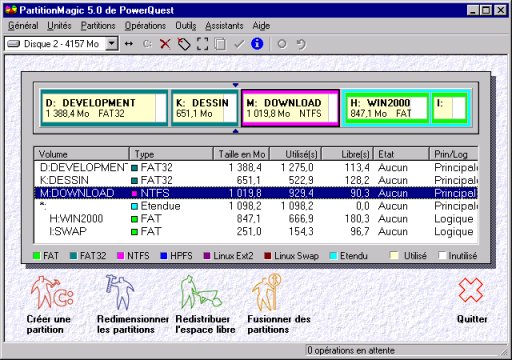Open the Disque 2 - 4157 Mo dropdown
Viewport: 512px width, 360px height.
112,44
